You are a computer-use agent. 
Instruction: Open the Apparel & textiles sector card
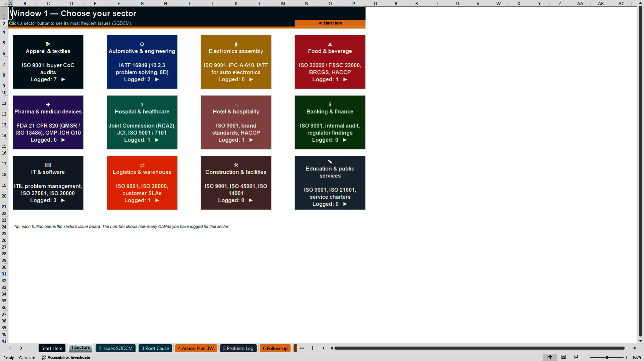pos(48,62)
